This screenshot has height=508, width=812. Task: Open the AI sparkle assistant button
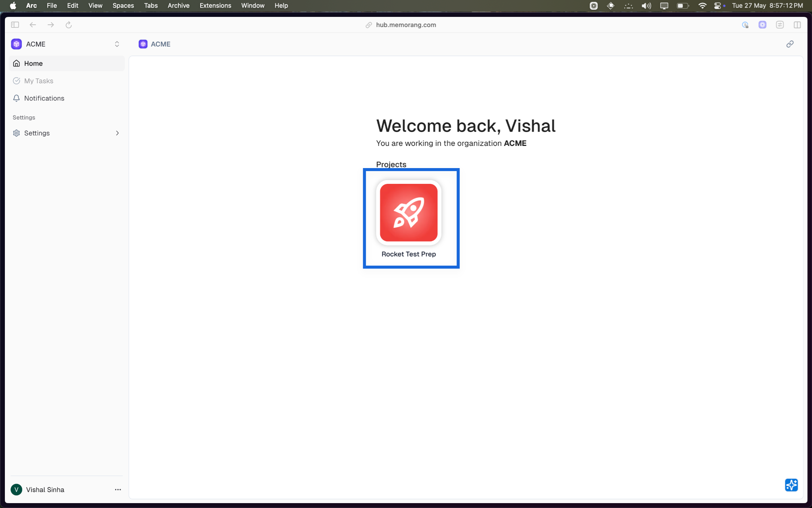tap(791, 485)
